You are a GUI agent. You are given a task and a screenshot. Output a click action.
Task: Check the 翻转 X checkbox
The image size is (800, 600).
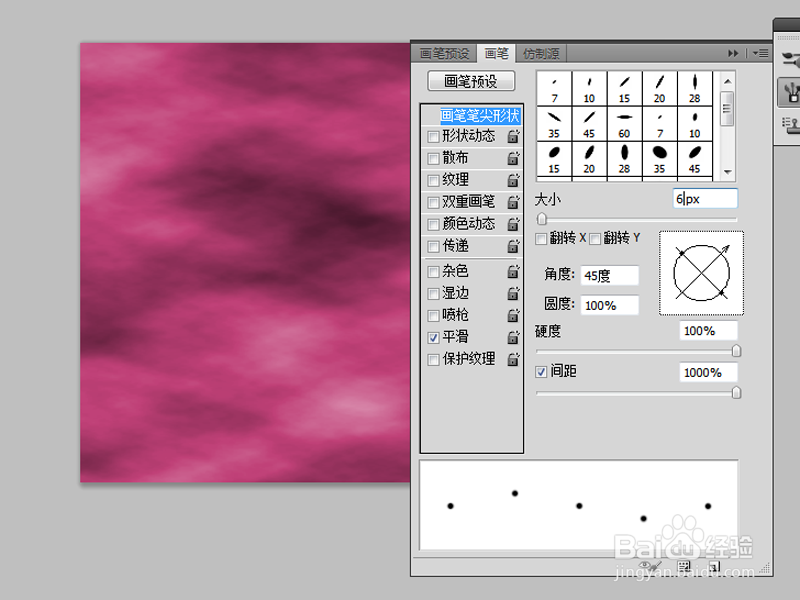pyautogui.click(x=541, y=238)
